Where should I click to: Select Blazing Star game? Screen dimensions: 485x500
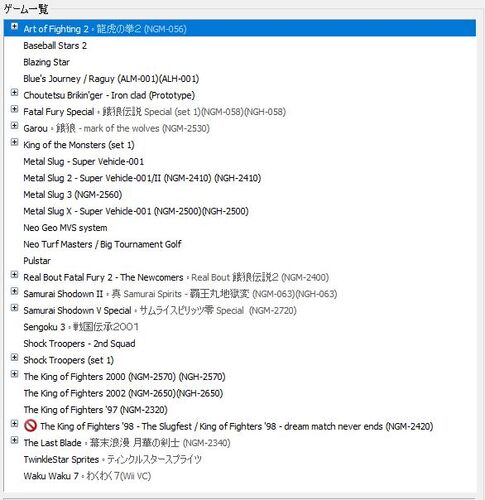pos(46,62)
